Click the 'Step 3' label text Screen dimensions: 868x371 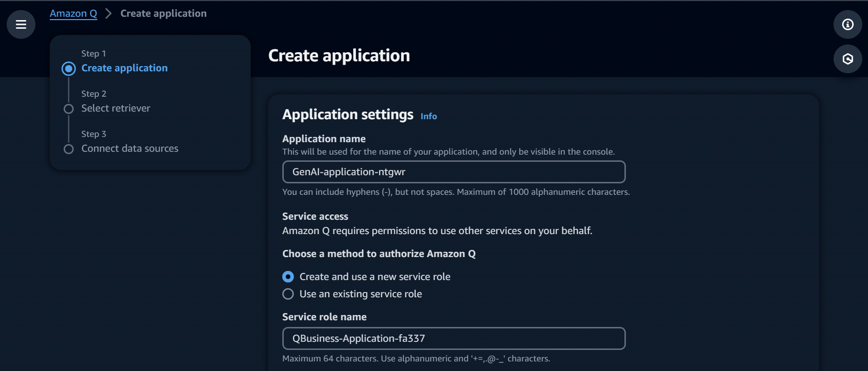(x=94, y=134)
